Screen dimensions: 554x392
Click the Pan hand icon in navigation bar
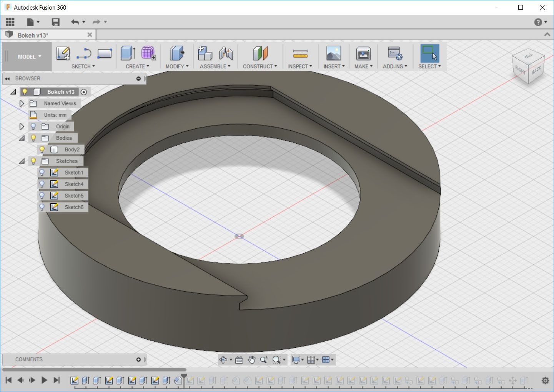[x=251, y=360]
